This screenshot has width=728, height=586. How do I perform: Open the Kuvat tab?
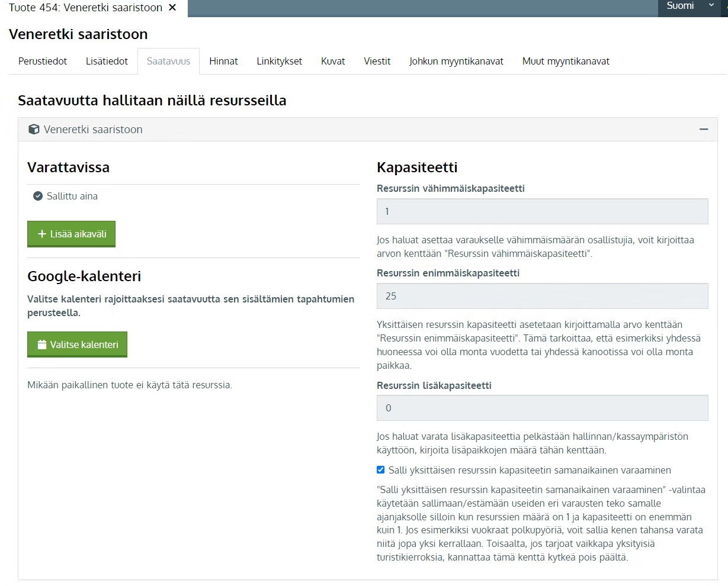333,61
